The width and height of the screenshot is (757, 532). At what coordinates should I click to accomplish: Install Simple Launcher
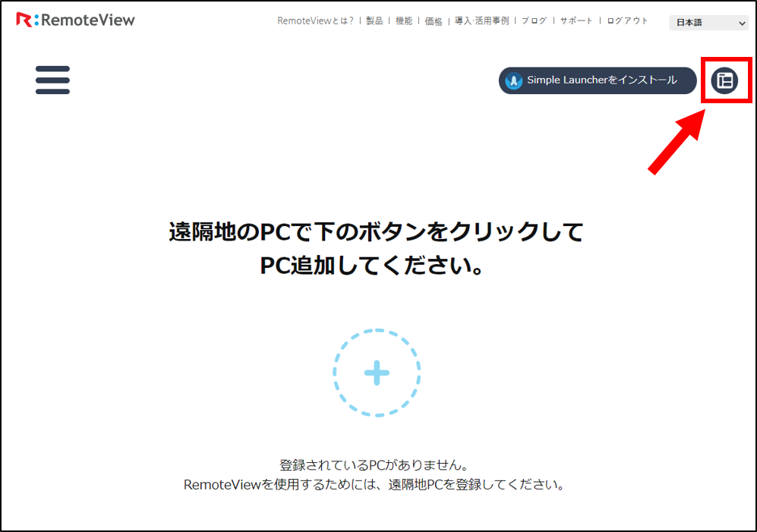point(598,80)
